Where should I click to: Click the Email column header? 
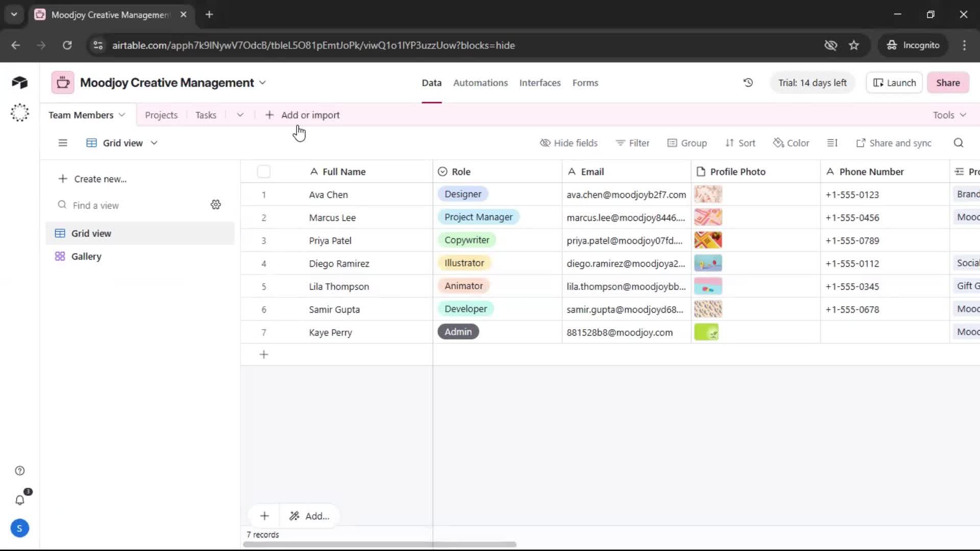(626, 172)
